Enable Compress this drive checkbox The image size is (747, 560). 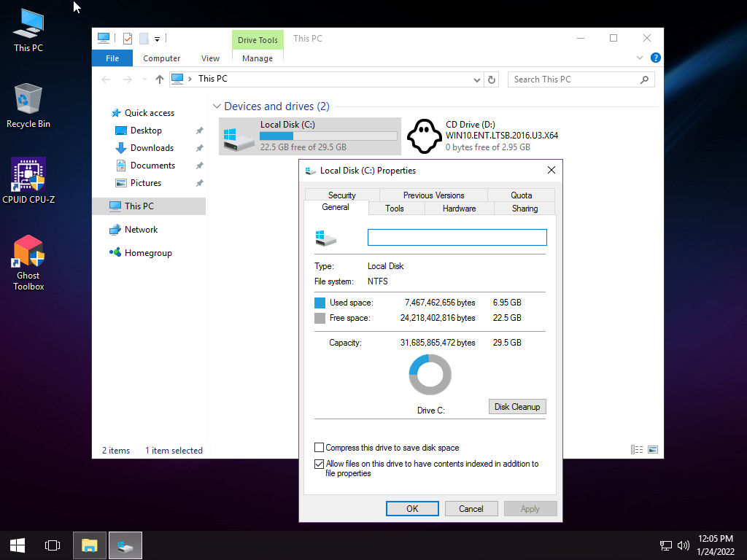point(320,448)
